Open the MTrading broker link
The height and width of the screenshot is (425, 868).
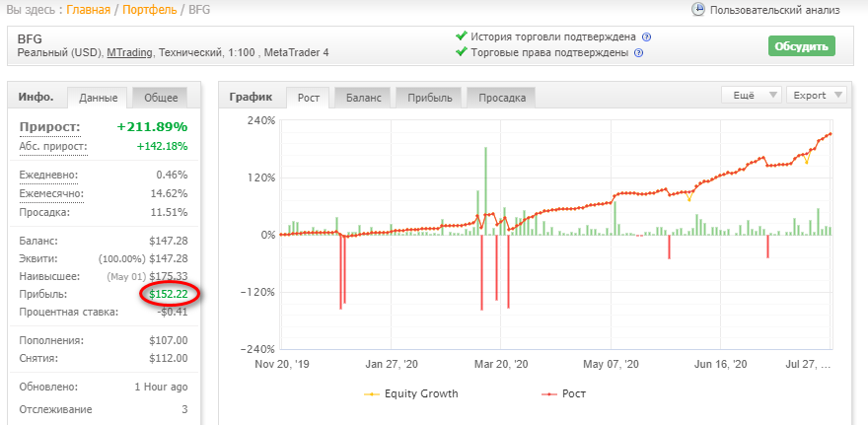click(129, 53)
